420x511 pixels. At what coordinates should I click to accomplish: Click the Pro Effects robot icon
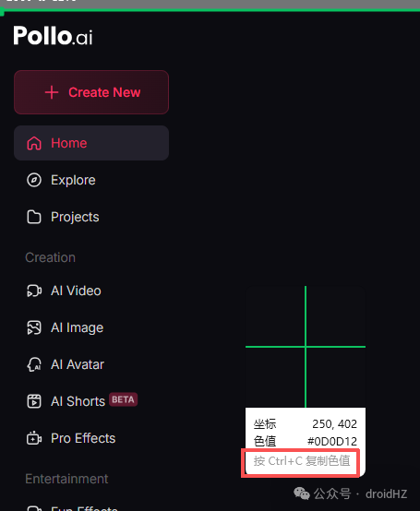click(x=34, y=438)
